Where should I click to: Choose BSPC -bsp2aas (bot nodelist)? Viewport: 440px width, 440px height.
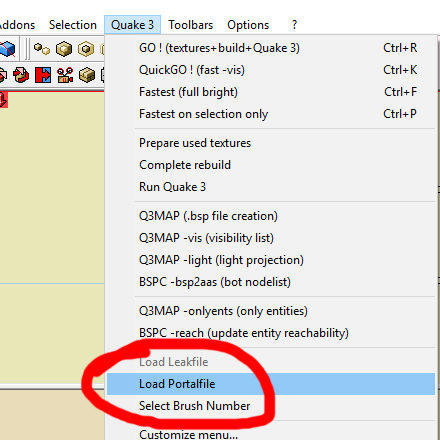coord(271,282)
